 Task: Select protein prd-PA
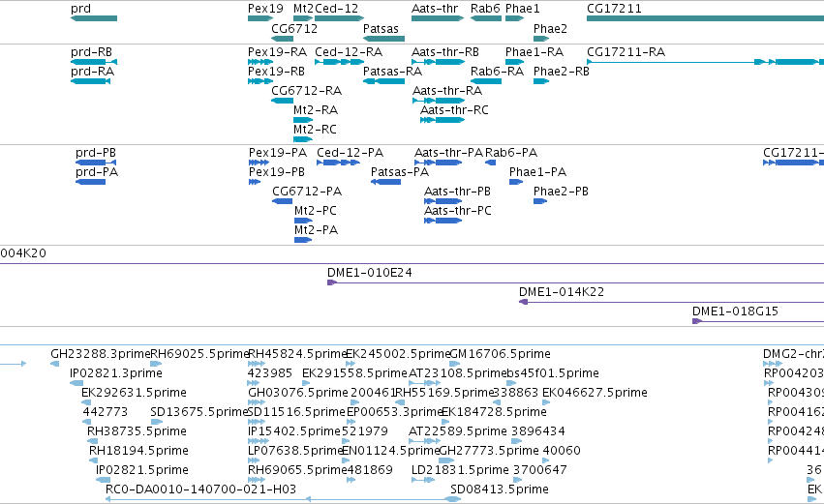point(90,182)
